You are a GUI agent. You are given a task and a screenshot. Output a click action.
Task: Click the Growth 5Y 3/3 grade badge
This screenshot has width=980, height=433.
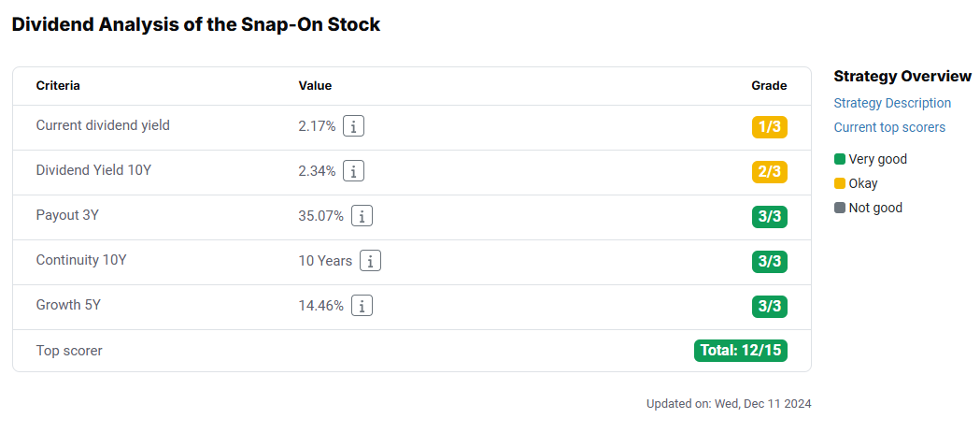tap(770, 308)
